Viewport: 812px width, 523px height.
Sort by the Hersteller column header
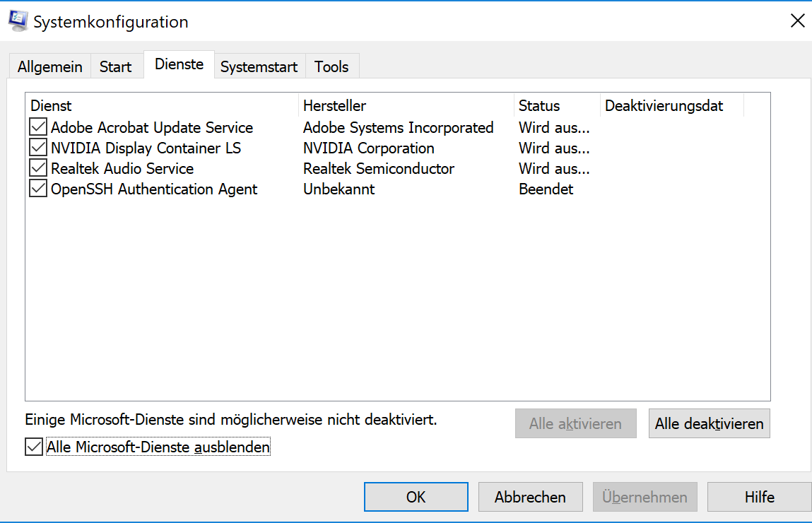pyautogui.click(x=406, y=105)
